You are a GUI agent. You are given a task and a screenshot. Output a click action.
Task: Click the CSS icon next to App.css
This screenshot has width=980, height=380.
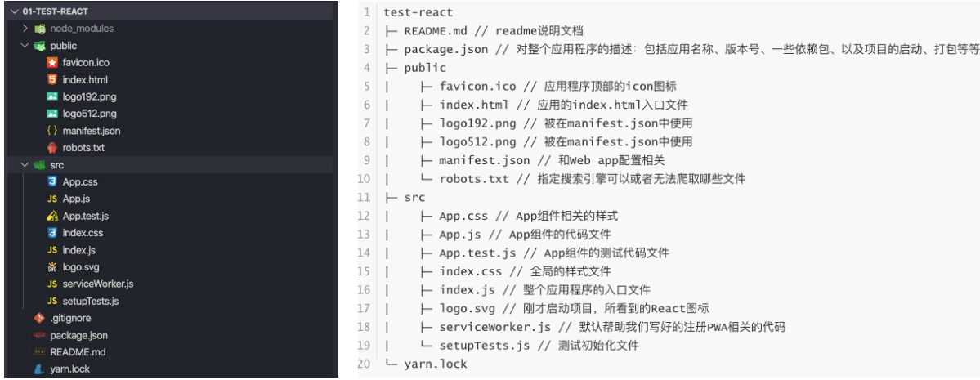pyautogui.click(x=52, y=182)
